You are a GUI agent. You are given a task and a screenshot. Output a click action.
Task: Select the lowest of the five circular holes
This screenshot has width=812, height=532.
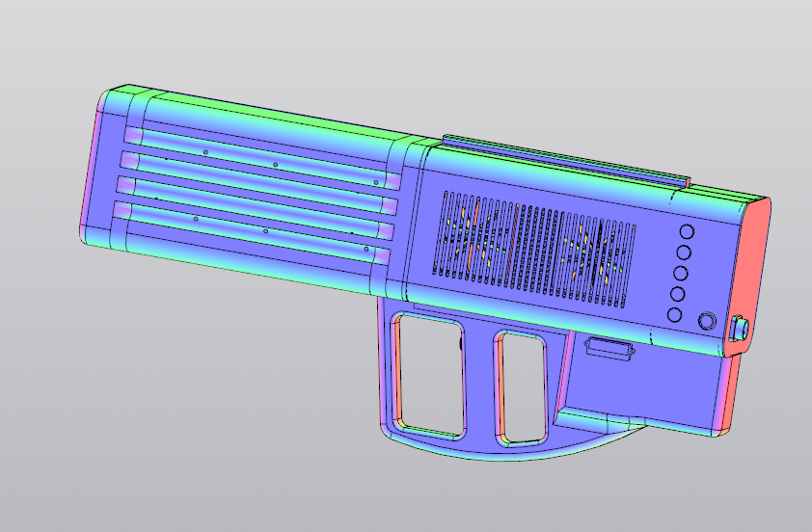(x=675, y=314)
